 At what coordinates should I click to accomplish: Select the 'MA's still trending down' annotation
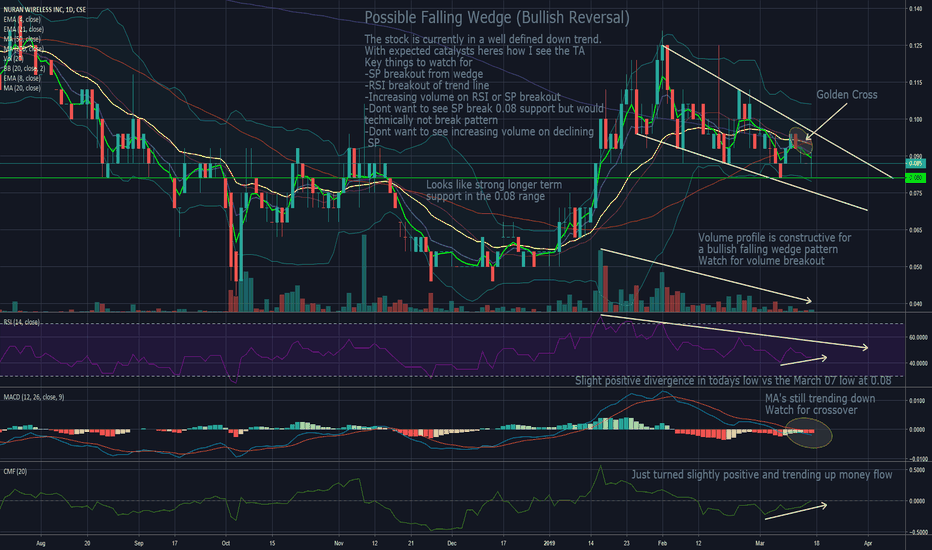point(820,404)
